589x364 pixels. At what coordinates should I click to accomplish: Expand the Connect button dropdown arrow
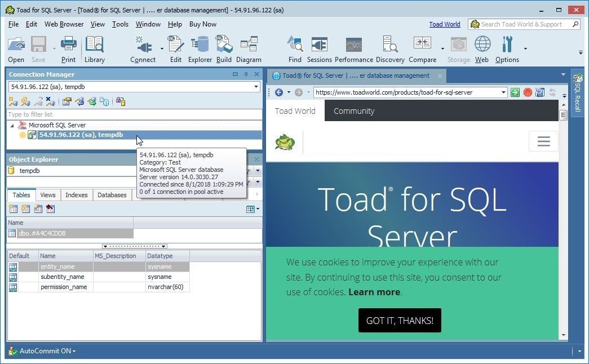pos(162,49)
